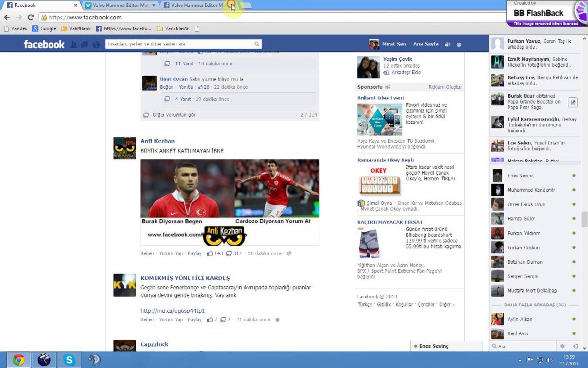Expand the 11 Yanıt replies

[184, 64]
